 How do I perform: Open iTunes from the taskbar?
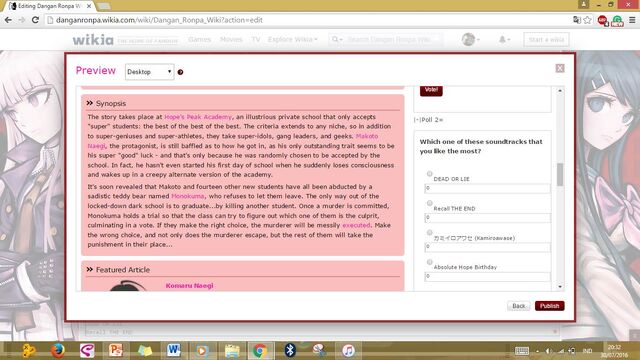348,351
